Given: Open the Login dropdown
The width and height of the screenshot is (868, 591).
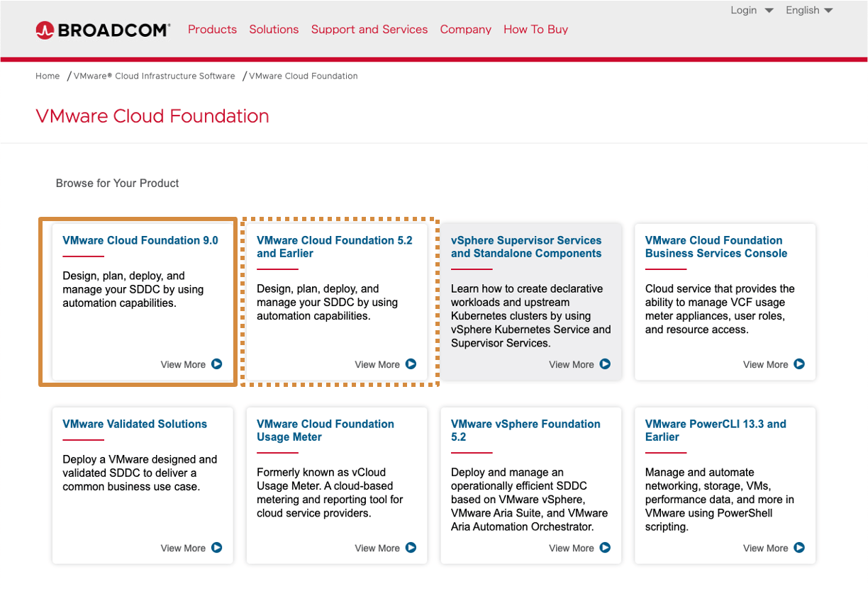Looking at the screenshot, I should (x=750, y=10).
